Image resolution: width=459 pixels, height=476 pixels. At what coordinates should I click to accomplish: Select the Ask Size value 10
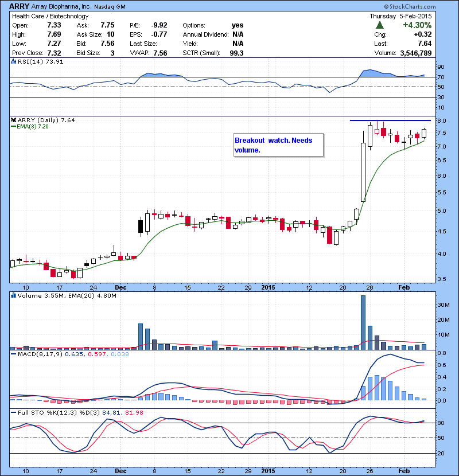[x=111, y=34]
